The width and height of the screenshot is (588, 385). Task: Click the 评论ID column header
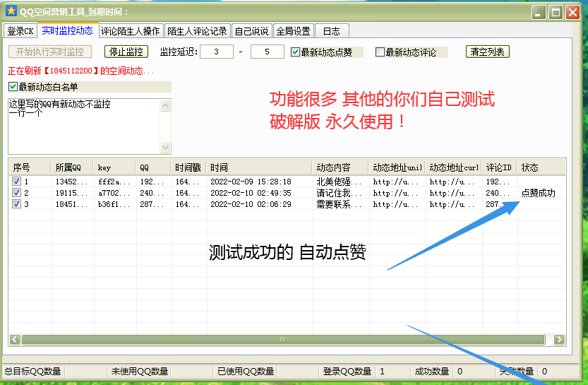(500, 167)
